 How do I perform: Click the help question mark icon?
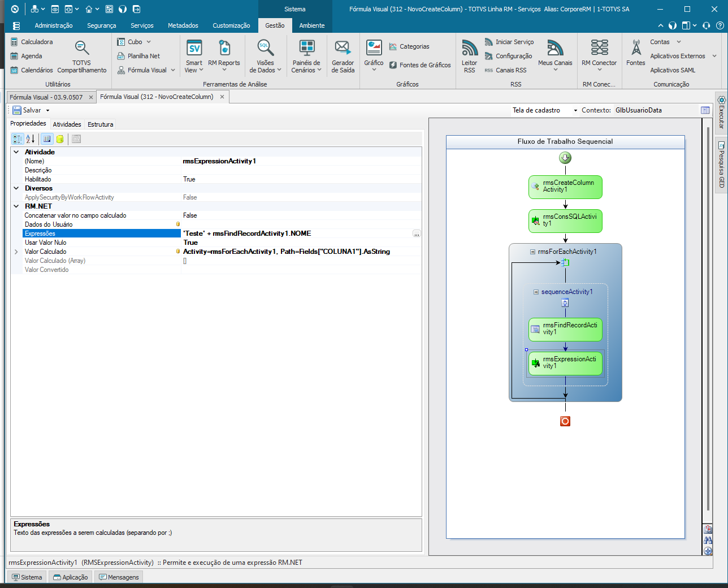[x=720, y=25]
